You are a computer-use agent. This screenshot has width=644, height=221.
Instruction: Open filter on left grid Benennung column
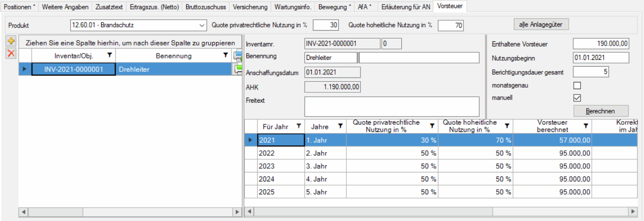[226, 55]
